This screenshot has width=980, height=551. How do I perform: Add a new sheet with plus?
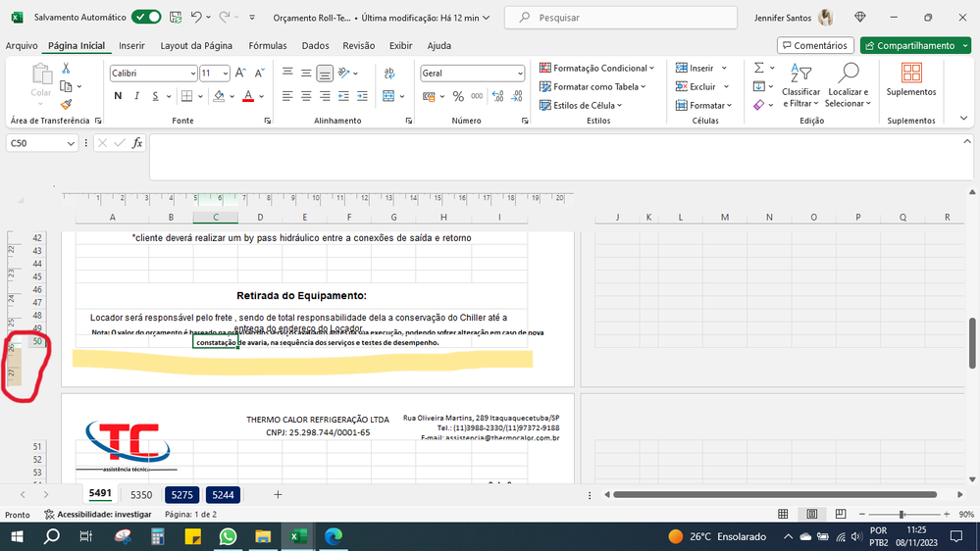(x=279, y=495)
